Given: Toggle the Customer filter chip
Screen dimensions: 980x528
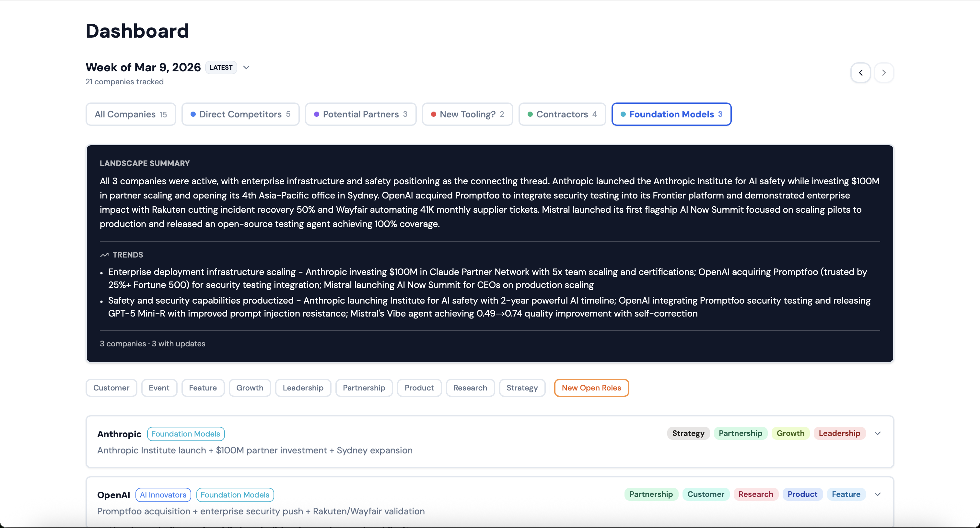Looking at the screenshot, I should [111, 388].
